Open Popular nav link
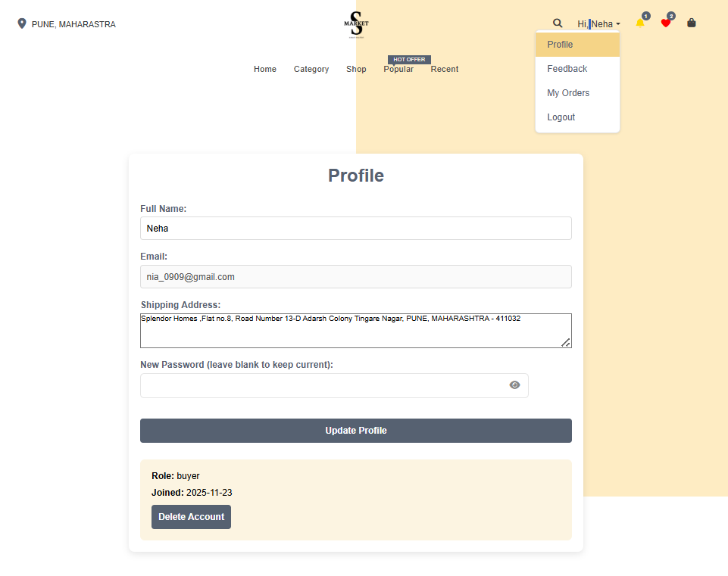Viewport: 728px width, 576px height. (x=398, y=69)
